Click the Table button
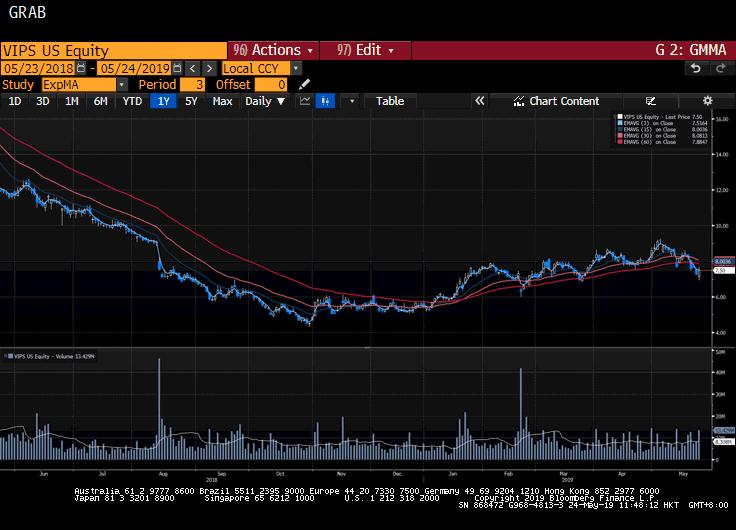The width and height of the screenshot is (736, 530). (390, 101)
